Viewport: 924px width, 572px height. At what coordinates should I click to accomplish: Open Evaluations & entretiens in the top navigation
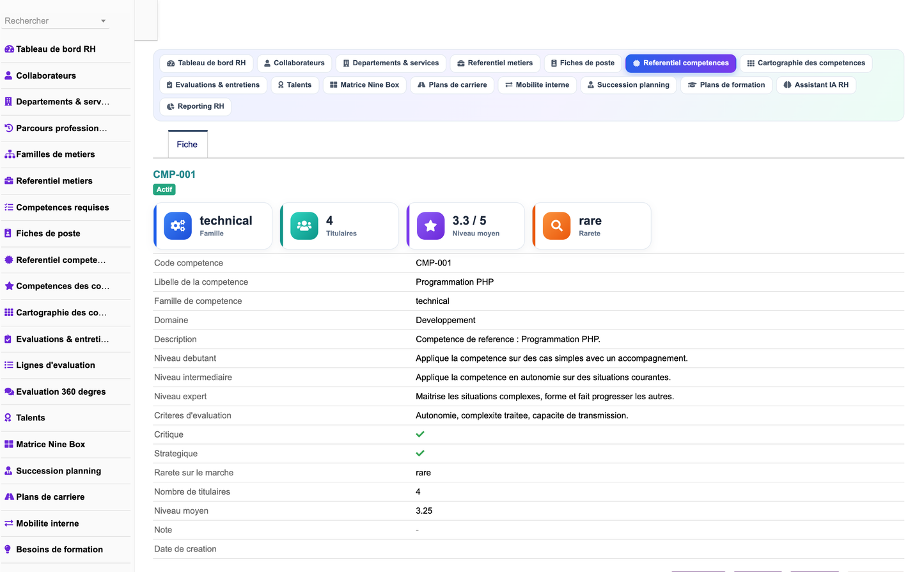point(213,85)
